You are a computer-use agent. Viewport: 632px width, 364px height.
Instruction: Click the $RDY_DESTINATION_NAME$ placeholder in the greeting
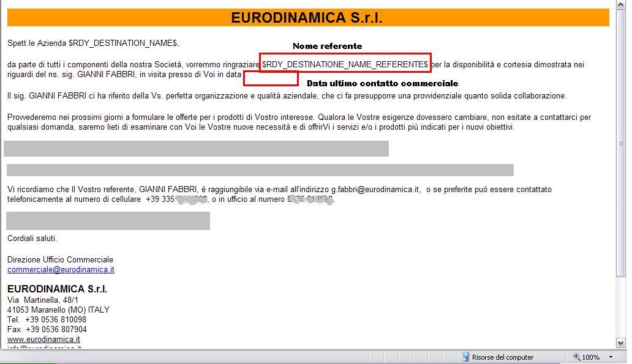click(x=124, y=43)
